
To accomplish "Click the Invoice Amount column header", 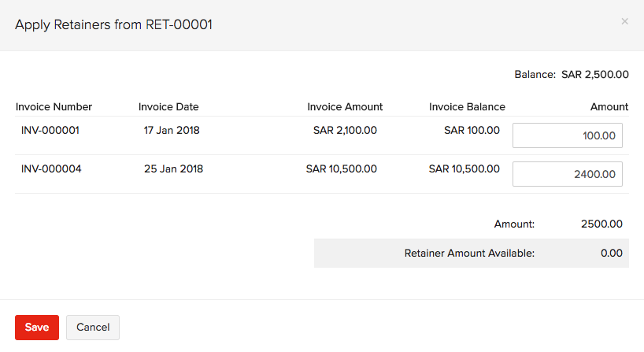I will pos(345,107).
